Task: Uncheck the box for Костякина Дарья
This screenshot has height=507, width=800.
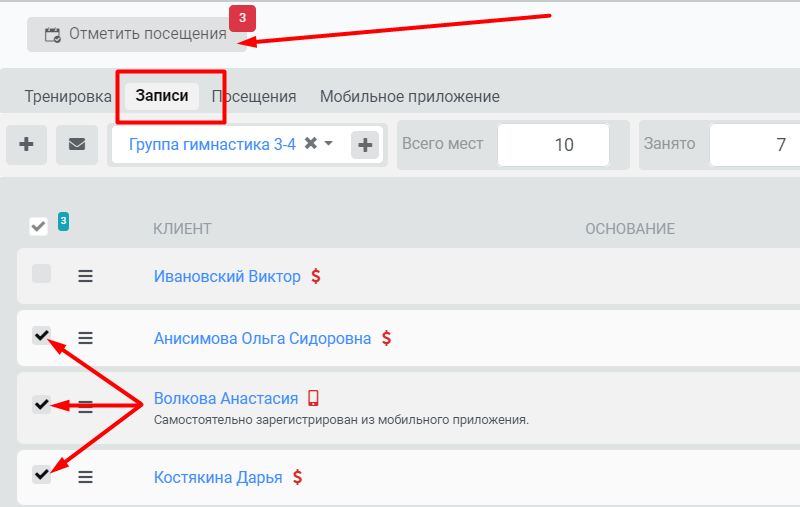Action: point(41,474)
